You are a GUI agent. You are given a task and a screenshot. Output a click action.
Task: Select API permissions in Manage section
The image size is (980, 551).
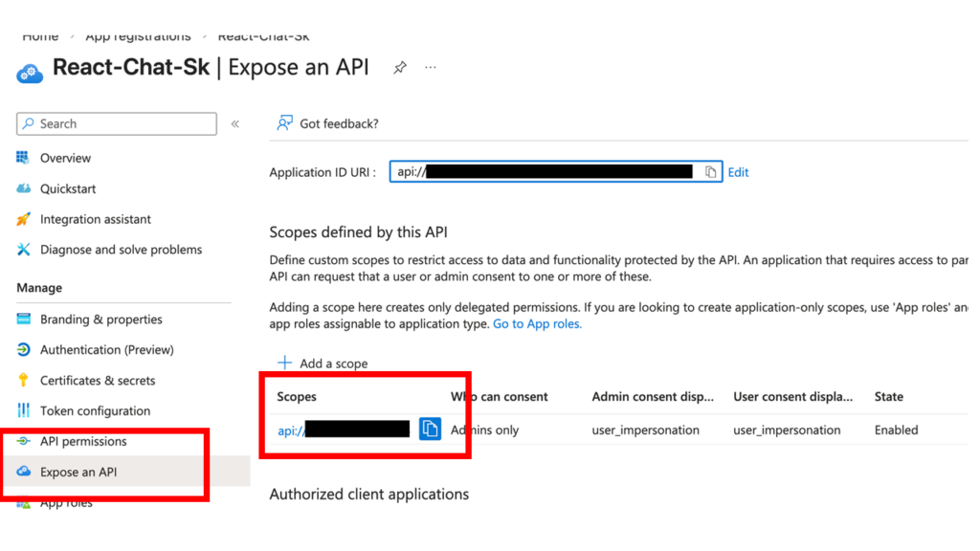coord(82,442)
